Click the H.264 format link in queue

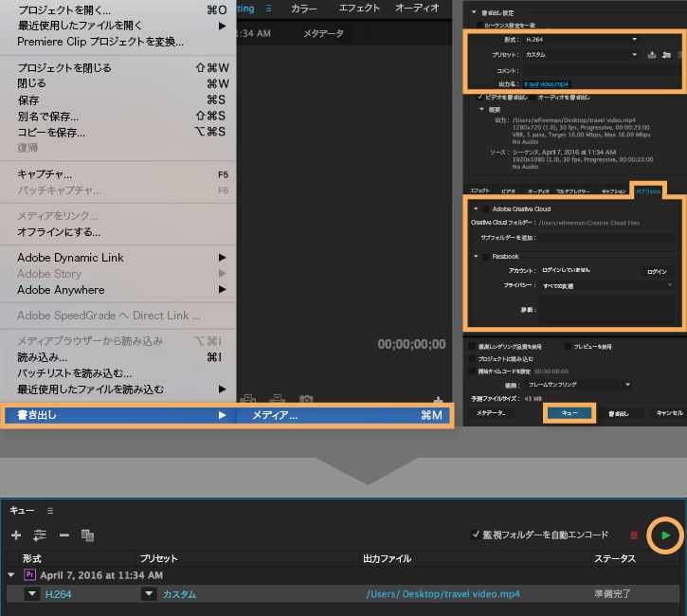point(58,594)
